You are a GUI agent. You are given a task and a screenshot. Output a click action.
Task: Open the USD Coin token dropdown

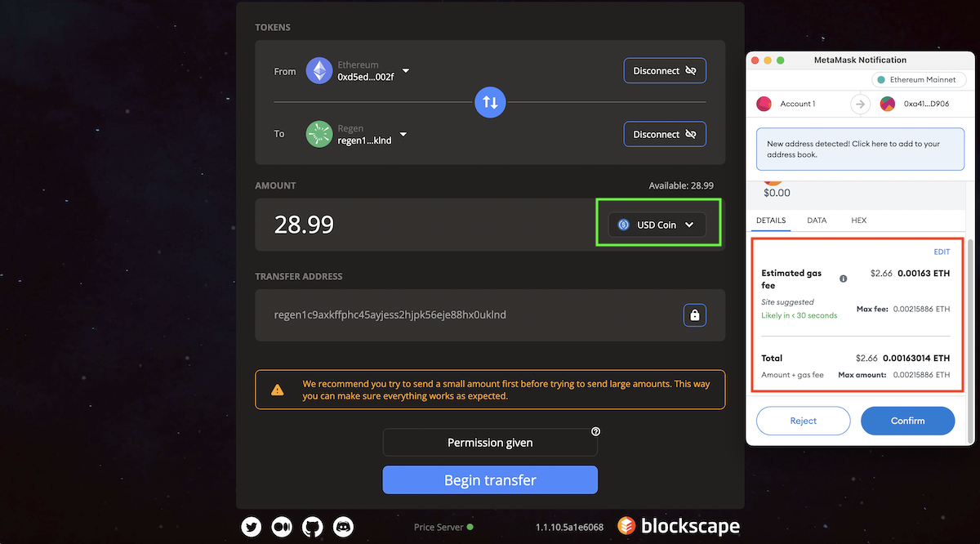click(x=657, y=225)
